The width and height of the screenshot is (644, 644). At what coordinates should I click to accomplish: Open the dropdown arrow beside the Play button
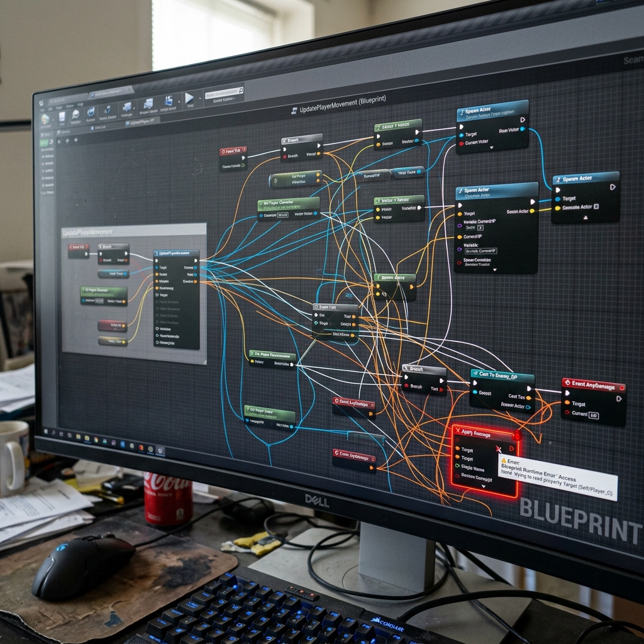[x=199, y=99]
